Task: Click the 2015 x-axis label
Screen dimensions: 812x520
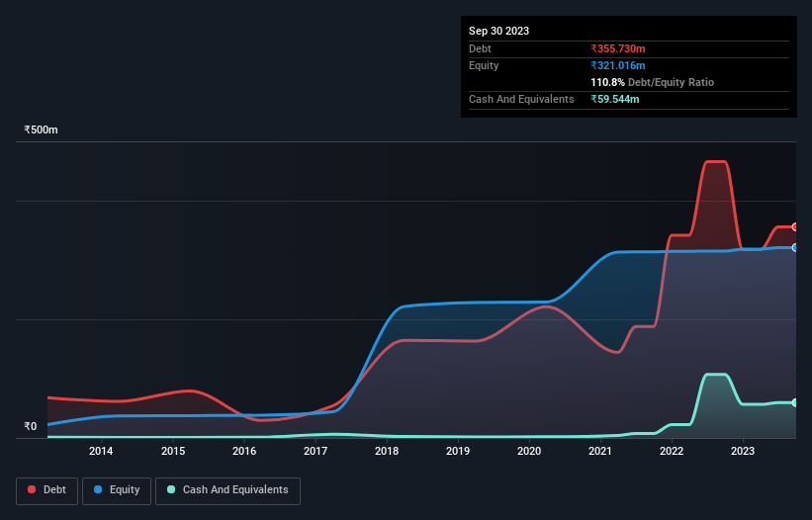Action: tap(173, 451)
